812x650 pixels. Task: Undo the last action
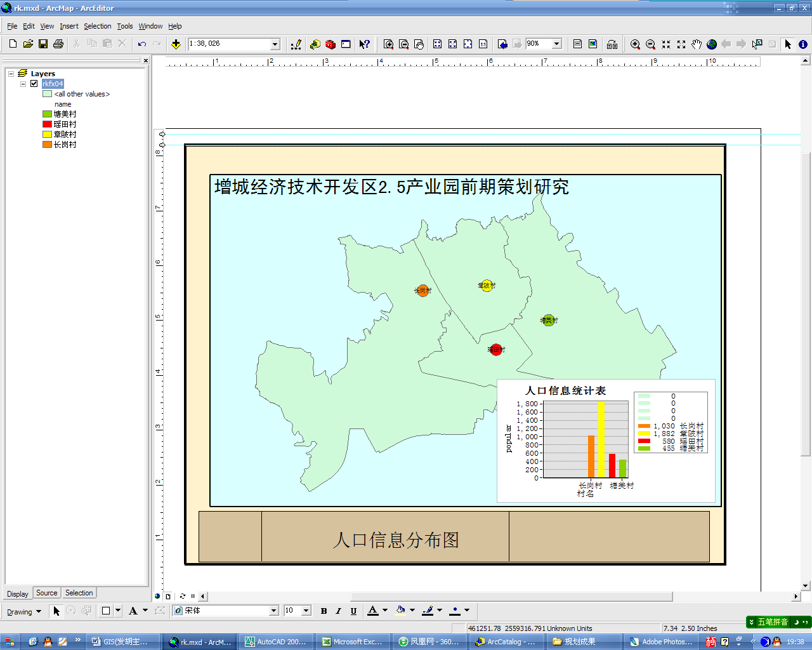[x=142, y=44]
